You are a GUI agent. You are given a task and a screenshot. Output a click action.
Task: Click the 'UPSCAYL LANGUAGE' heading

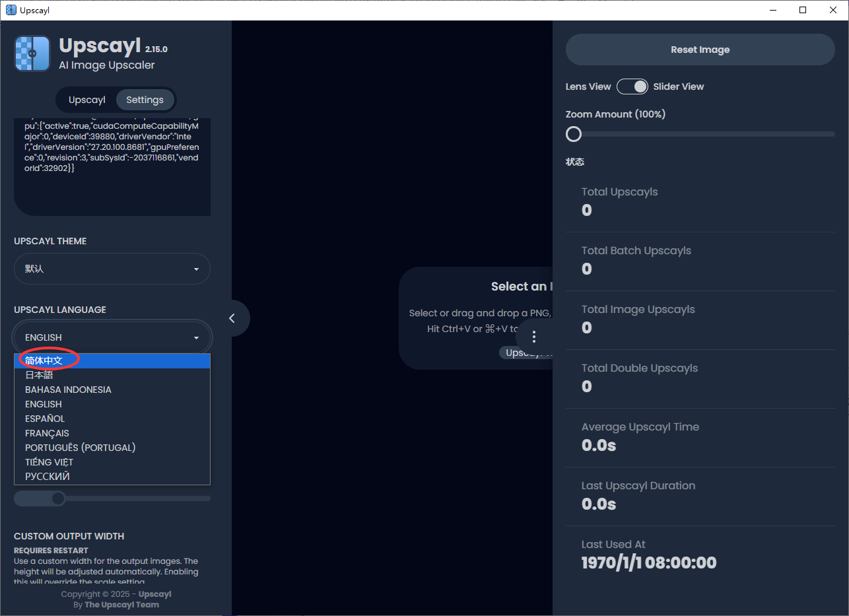pyautogui.click(x=60, y=310)
